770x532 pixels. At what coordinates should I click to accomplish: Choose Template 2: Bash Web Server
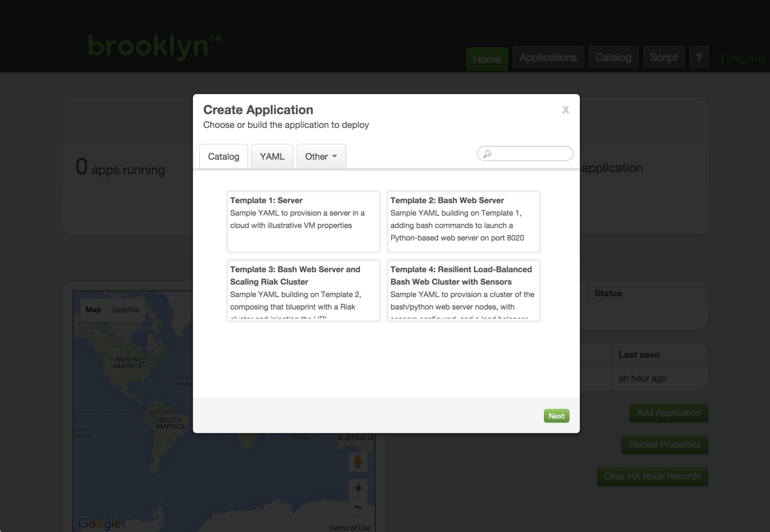click(x=463, y=221)
